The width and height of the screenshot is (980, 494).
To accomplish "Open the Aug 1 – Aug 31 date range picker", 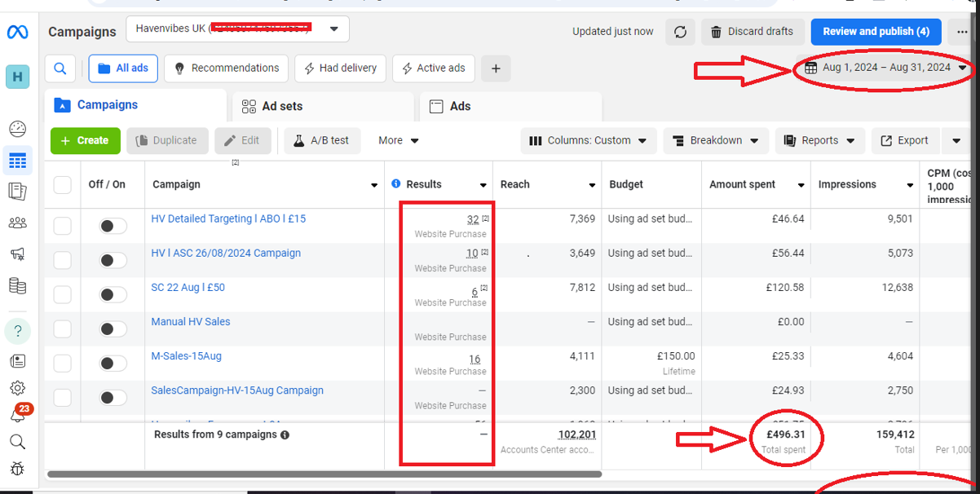I will pos(886,68).
